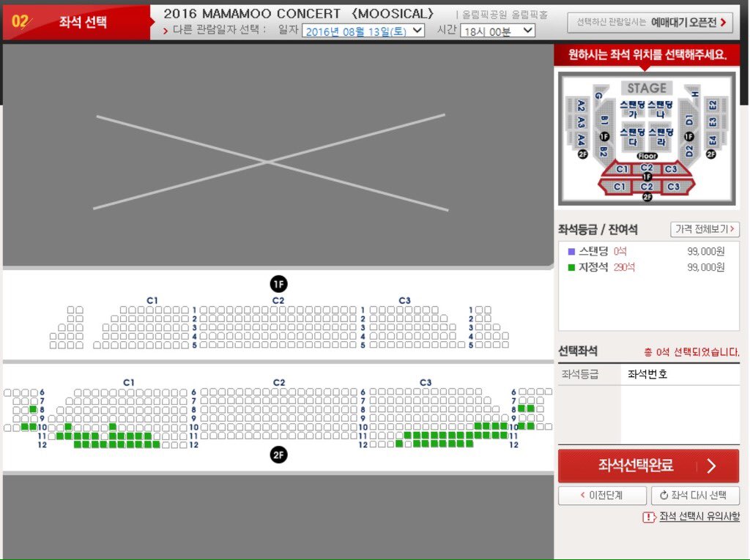Viewport: 750px width, 560px height.
Task: Click the 지정석 290석 remaining count
Action: [624, 267]
